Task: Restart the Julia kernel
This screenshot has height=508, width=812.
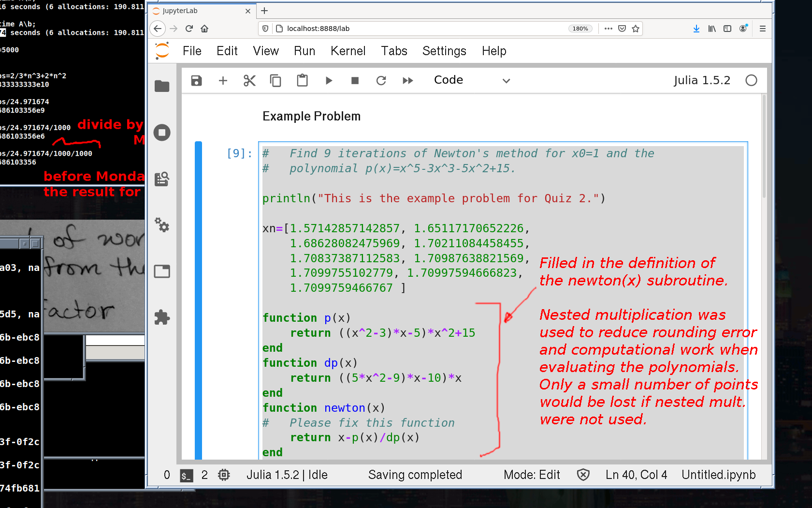Action: (381, 80)
